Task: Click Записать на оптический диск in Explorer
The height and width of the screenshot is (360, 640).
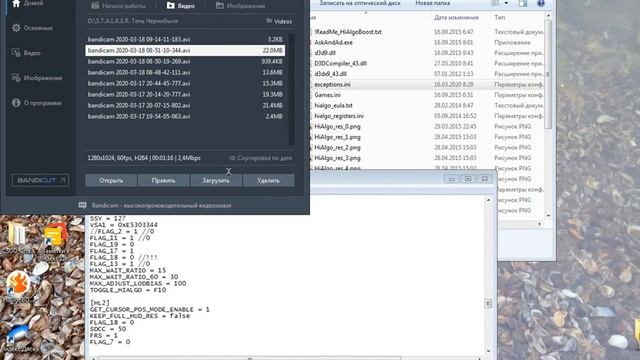Action: pyautogui.click(x=360, y=3)
